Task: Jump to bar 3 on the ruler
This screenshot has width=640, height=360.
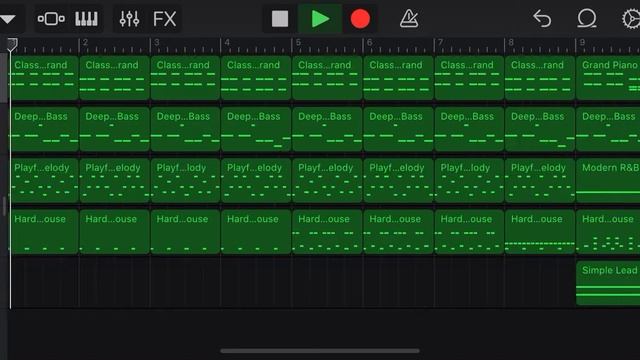Action: [156, 42]
